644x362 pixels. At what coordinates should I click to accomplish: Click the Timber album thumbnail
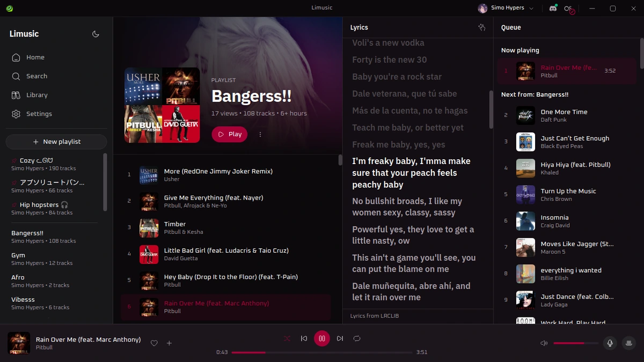point(149,228)
